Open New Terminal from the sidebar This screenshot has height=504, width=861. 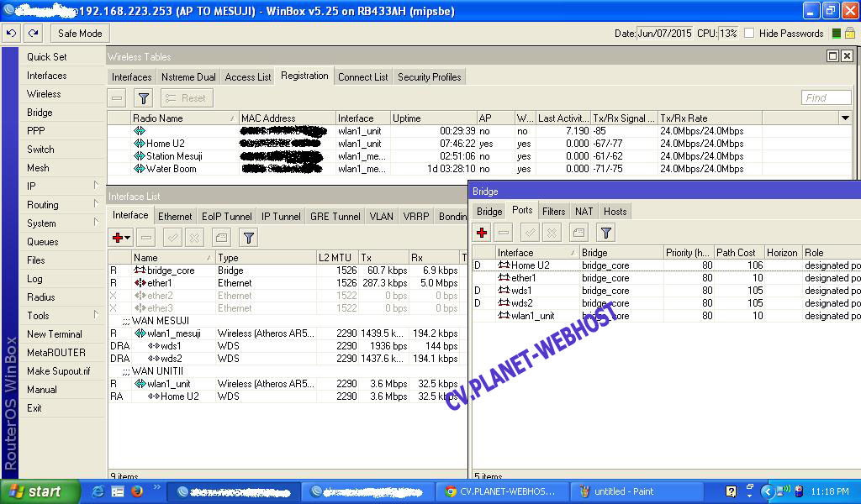click(x=55, y=334)
